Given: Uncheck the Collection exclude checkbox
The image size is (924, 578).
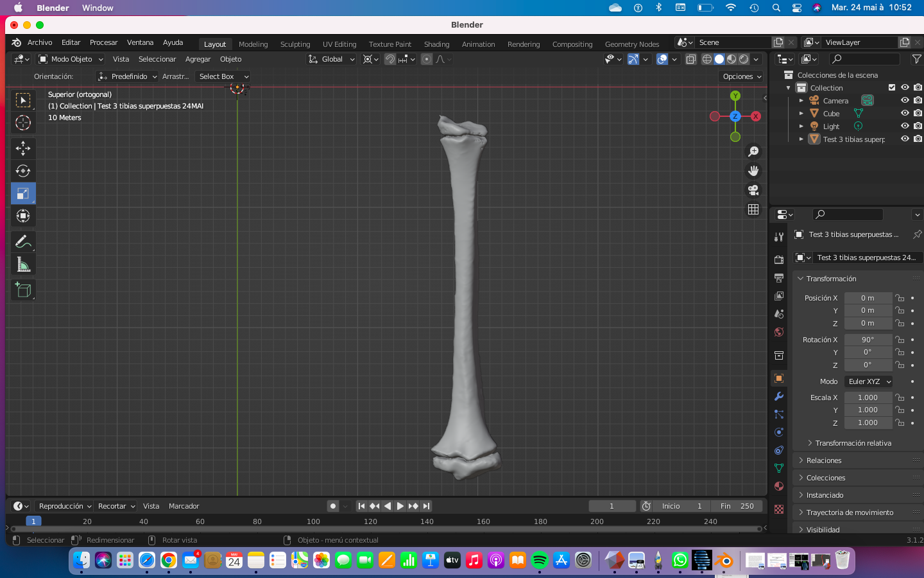Looking at the screenshot, I should coord(891,87).
